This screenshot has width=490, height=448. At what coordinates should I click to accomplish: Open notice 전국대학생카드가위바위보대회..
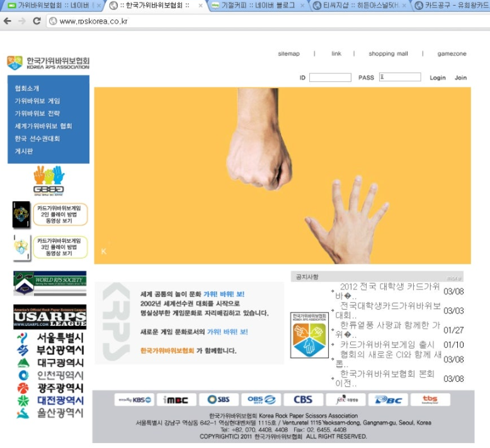tap(387, 310)
